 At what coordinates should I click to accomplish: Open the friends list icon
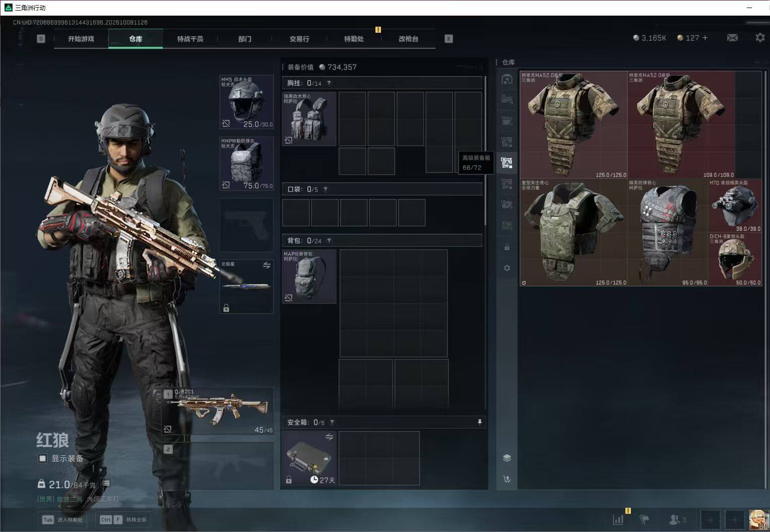[677, 519]
